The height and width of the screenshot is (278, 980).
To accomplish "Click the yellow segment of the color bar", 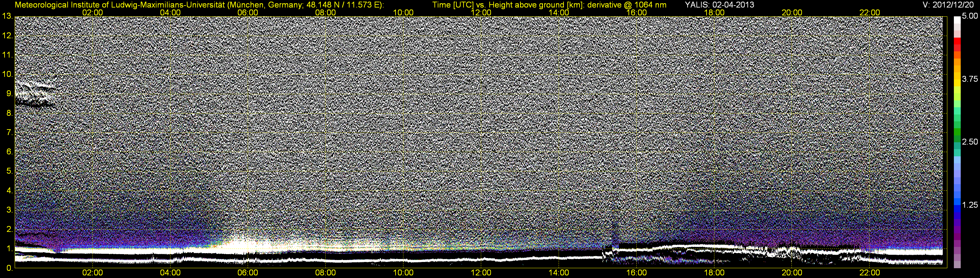I will point(957,84).
